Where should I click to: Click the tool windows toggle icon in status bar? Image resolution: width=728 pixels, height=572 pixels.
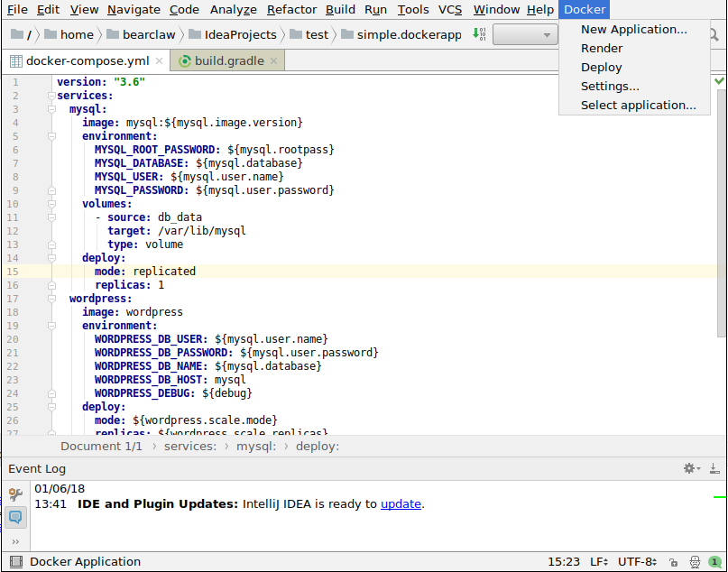(x=15, y=562)
